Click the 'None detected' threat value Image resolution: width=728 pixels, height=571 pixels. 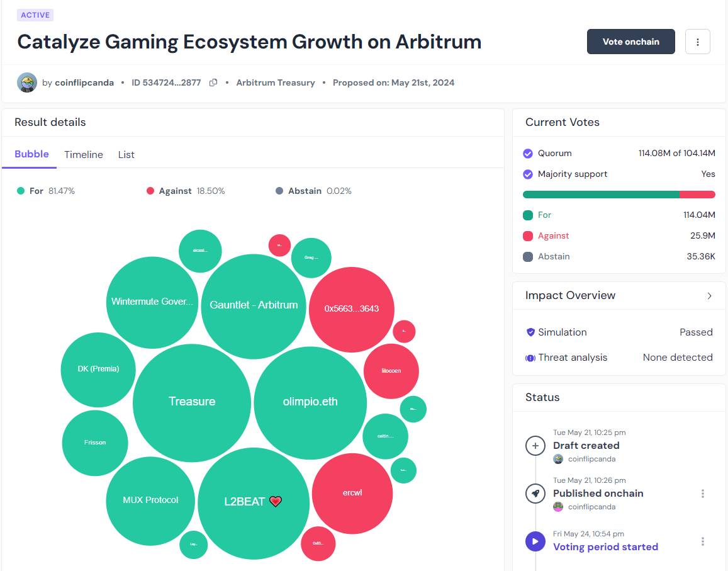click(678, 358)
